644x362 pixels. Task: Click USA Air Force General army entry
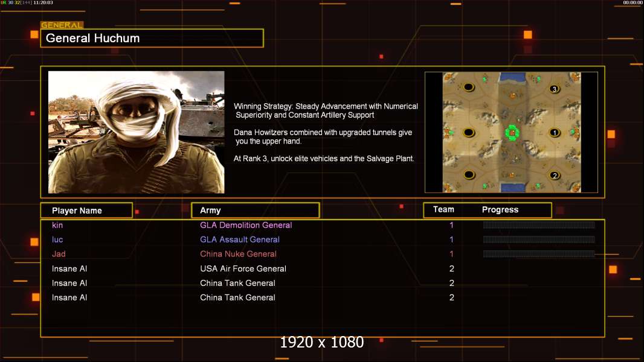243,268
